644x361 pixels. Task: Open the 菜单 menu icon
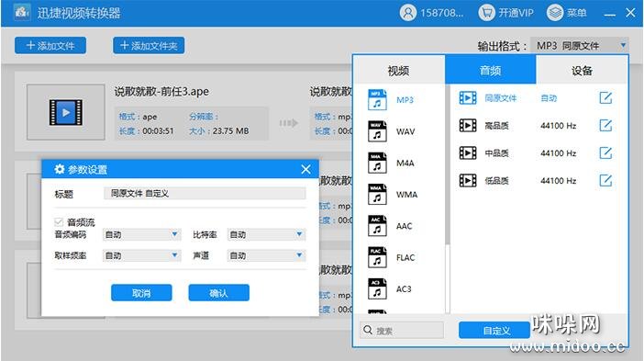[x=555, y=13]
